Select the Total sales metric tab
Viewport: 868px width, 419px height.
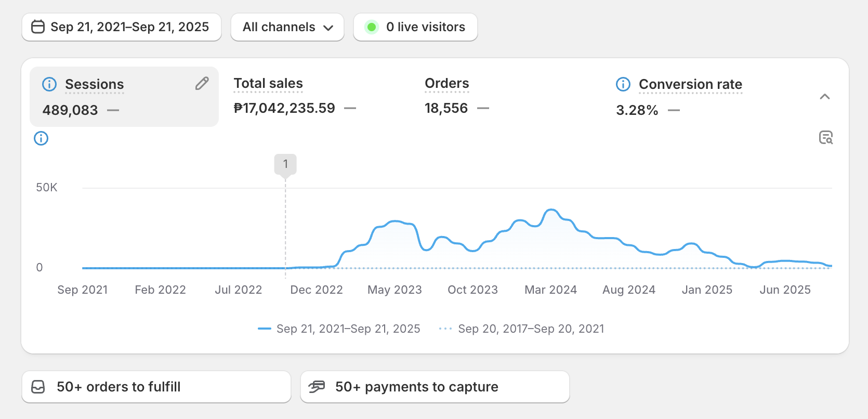tap(294, 97)
